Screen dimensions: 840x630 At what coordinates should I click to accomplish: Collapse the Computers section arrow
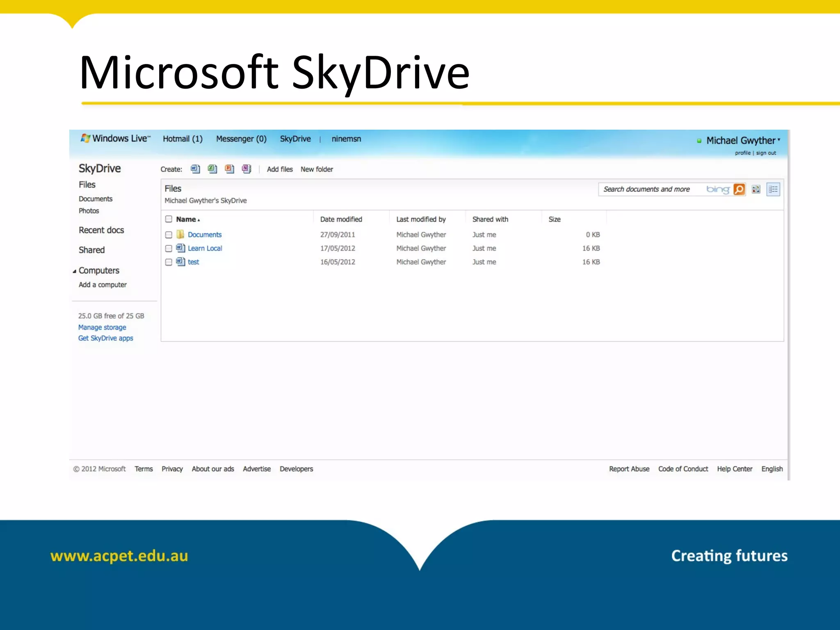74,271
